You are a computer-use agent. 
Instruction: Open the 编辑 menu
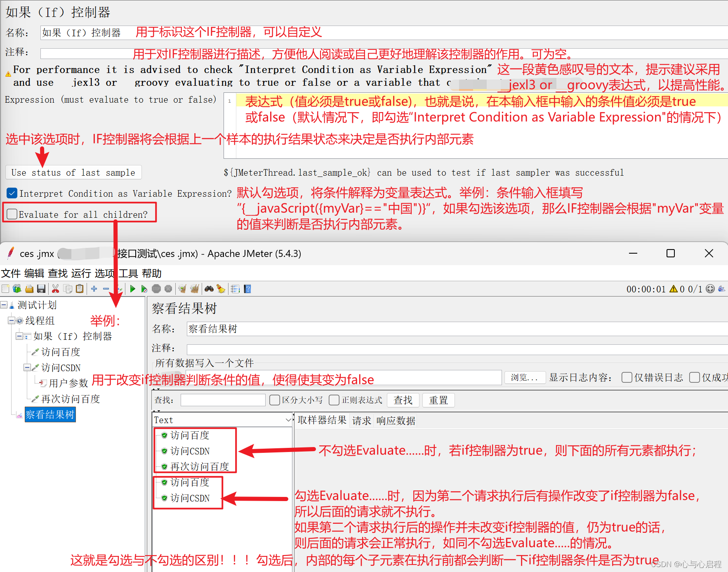pyautogui.click(x=34, y=273)
